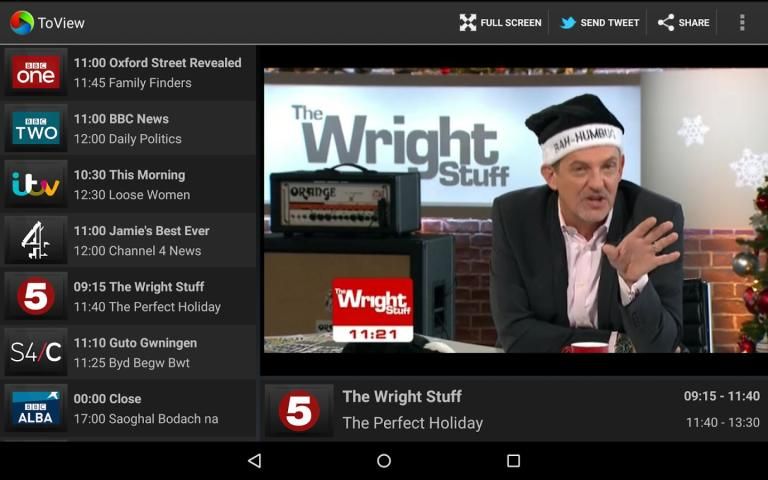Viewport: 768px width, 480px height.
Task: Open the Android recent apps button
Action: click(513, 461)
